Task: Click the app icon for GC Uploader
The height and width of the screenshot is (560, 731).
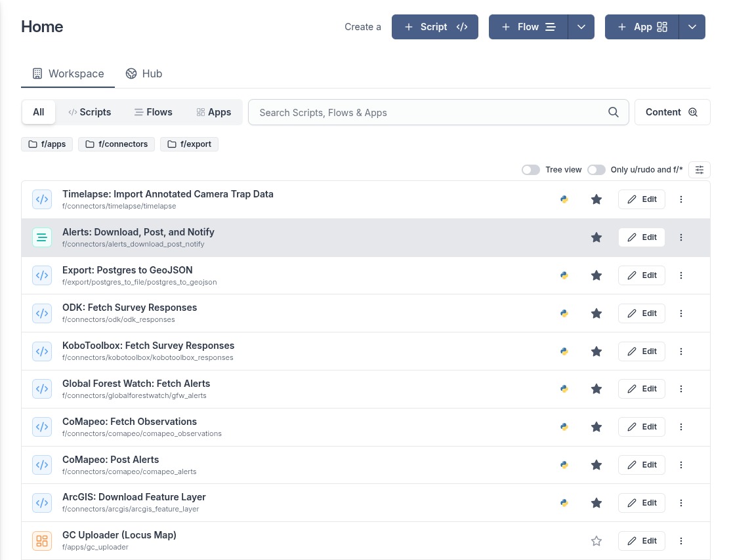Action: pyautogui.click(x=42, y=541)
